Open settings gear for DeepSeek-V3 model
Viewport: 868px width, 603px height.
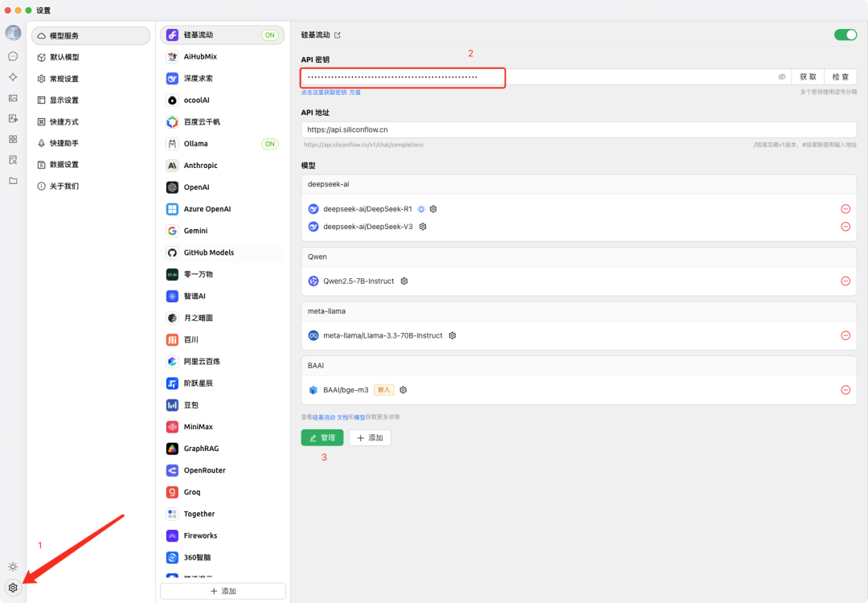423,227
